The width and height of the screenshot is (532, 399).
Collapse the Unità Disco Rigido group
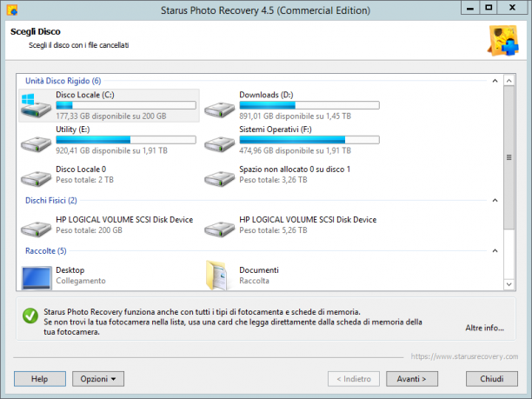point(495,81)
